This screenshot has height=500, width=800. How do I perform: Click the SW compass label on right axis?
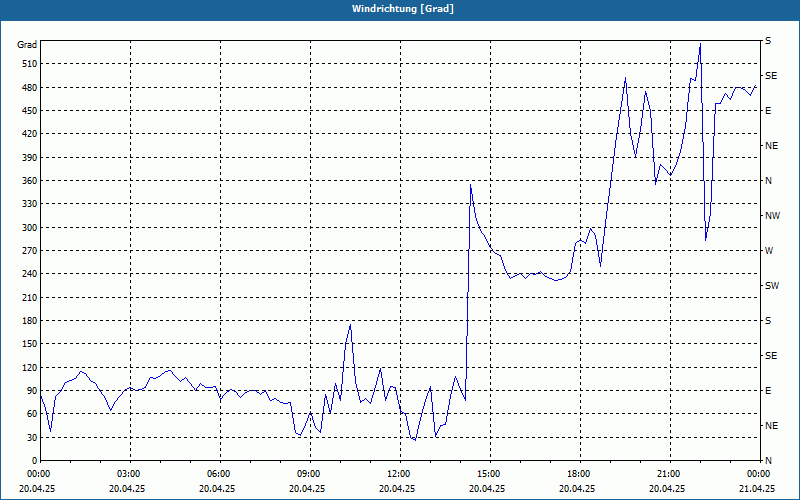[772, 286]
